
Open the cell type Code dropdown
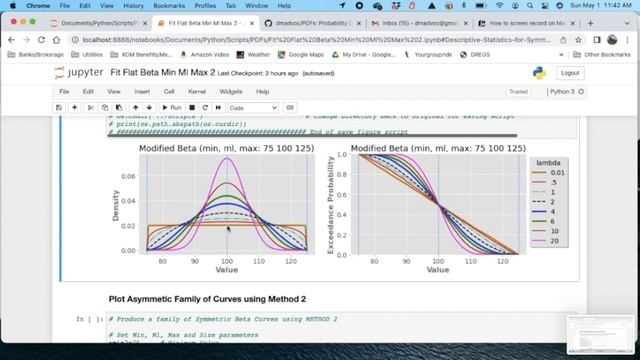coord(253,108)
